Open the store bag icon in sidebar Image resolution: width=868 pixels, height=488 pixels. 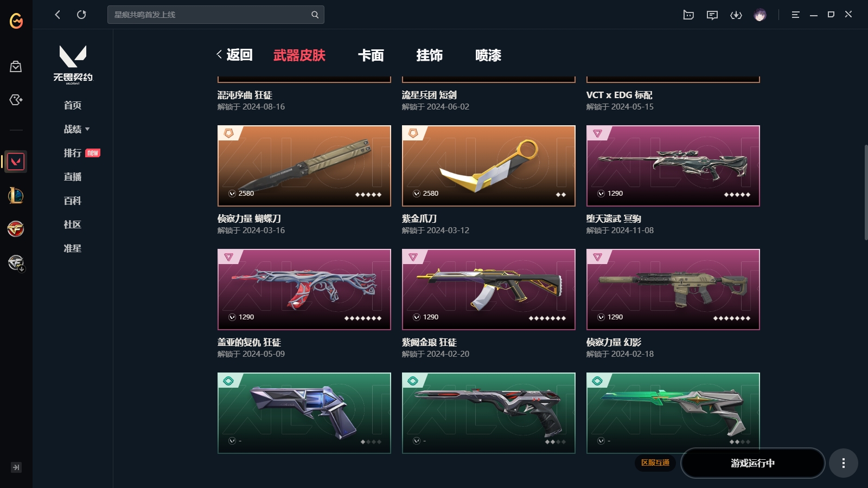coord(16,67)
